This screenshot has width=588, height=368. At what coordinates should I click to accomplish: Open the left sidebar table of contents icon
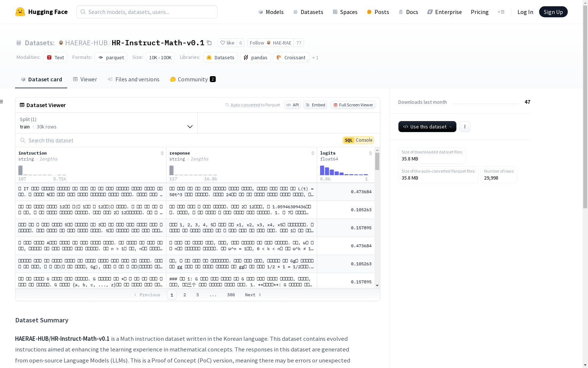pyautogui.click(x=1, y=102)
